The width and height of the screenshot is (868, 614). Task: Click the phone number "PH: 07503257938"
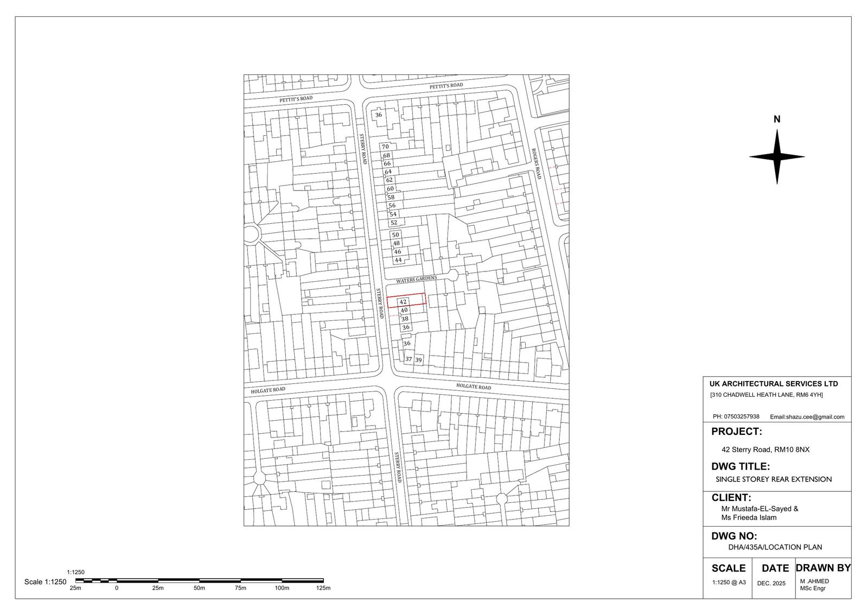coord(736,417)
